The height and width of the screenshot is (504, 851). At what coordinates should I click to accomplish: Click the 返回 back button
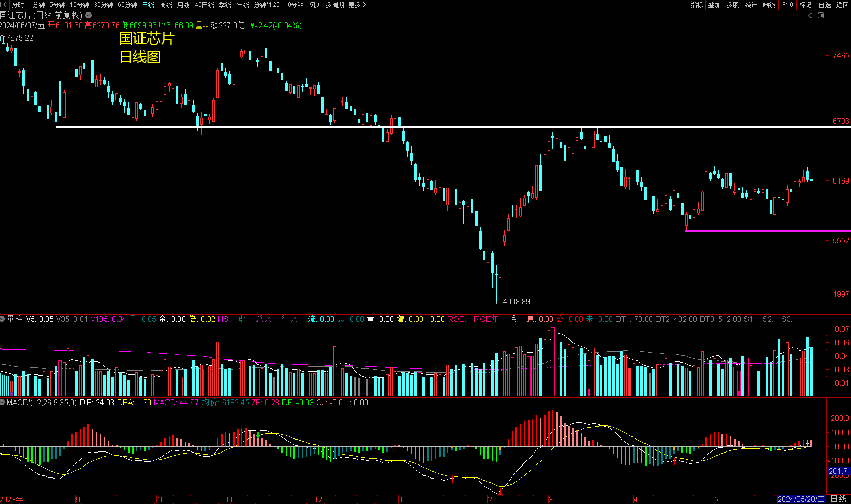coord(842,5)
